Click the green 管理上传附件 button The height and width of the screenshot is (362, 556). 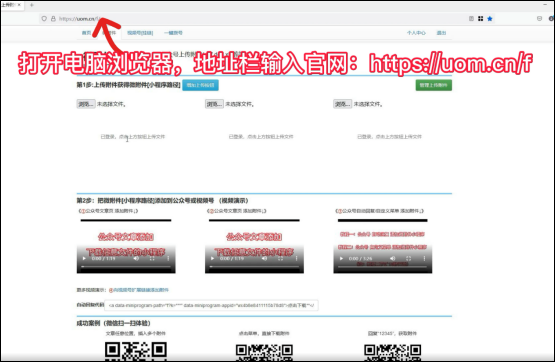(x=434, y=85)
